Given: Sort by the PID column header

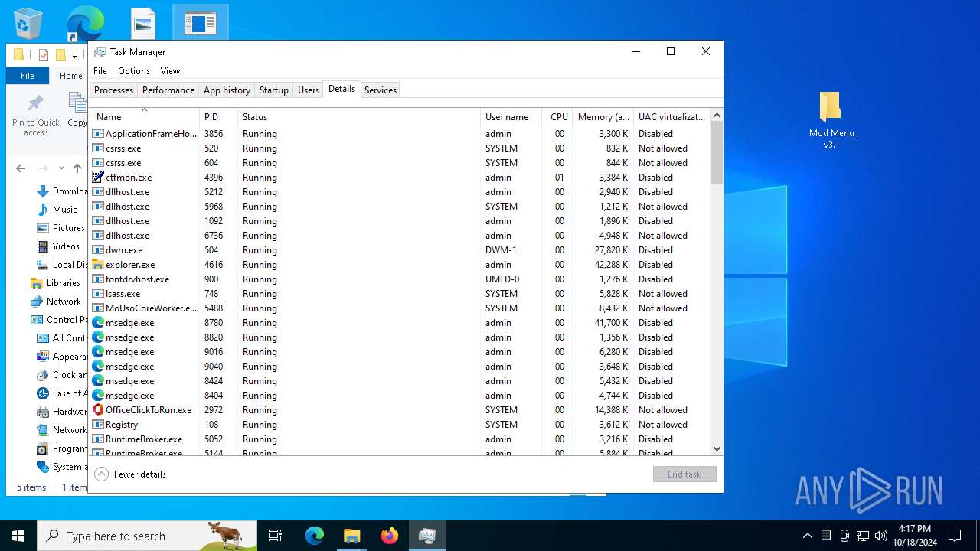Looking at the screenshot, I should (218, 117).
